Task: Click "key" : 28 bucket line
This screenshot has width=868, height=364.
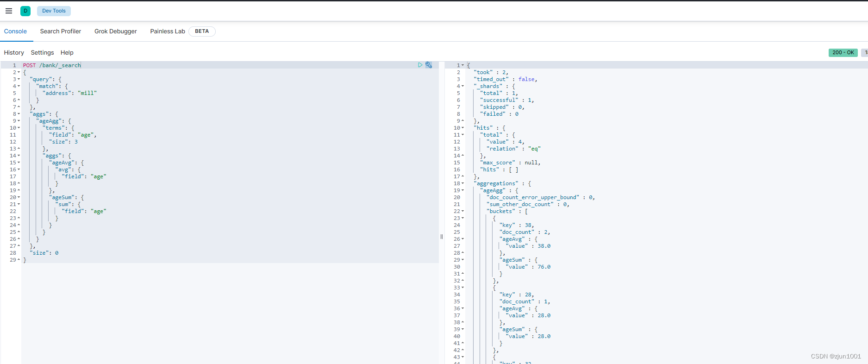Action: pyautogui.click(x=517, y=295)
